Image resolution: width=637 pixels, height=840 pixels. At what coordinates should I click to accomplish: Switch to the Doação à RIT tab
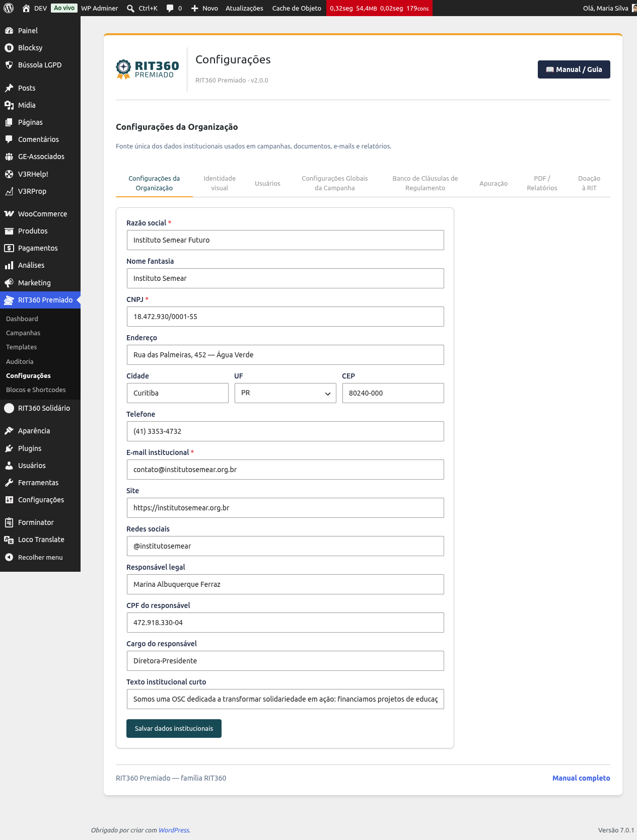point(589,183)
